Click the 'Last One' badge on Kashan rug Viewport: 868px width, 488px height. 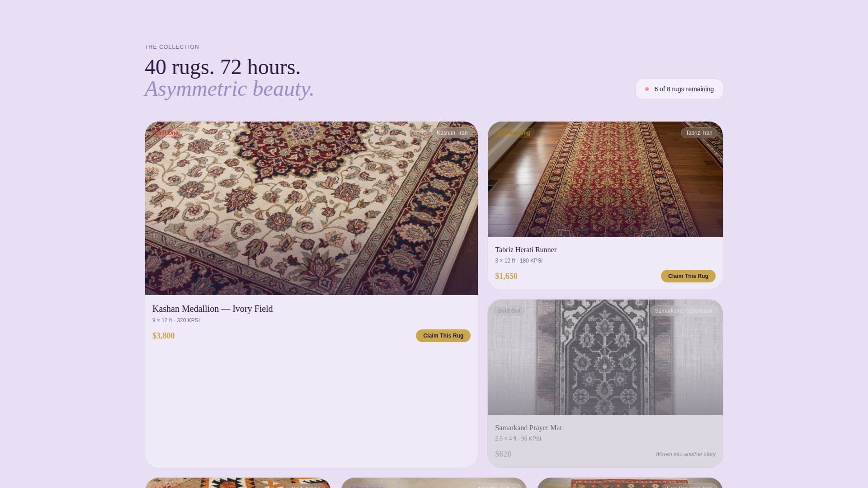point(166,133)
